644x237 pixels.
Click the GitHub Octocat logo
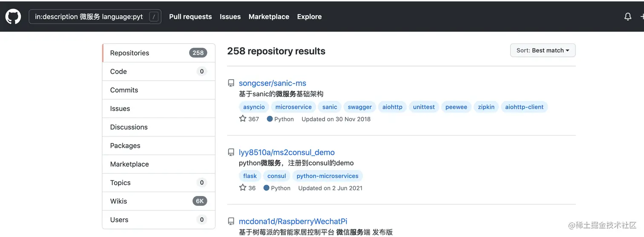[x=13, y=17]
